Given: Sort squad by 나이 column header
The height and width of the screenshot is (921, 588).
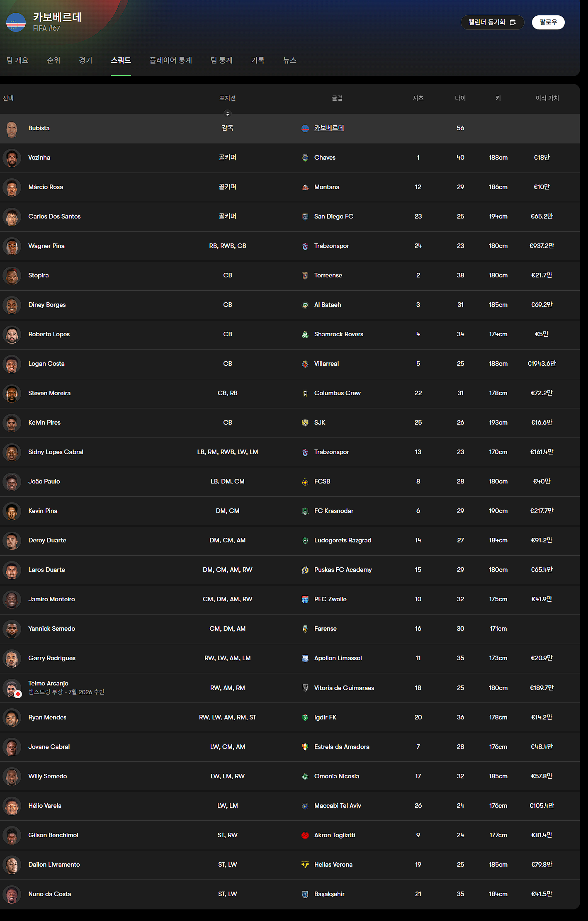Looking at the screenshot, I should click(460, 98).
